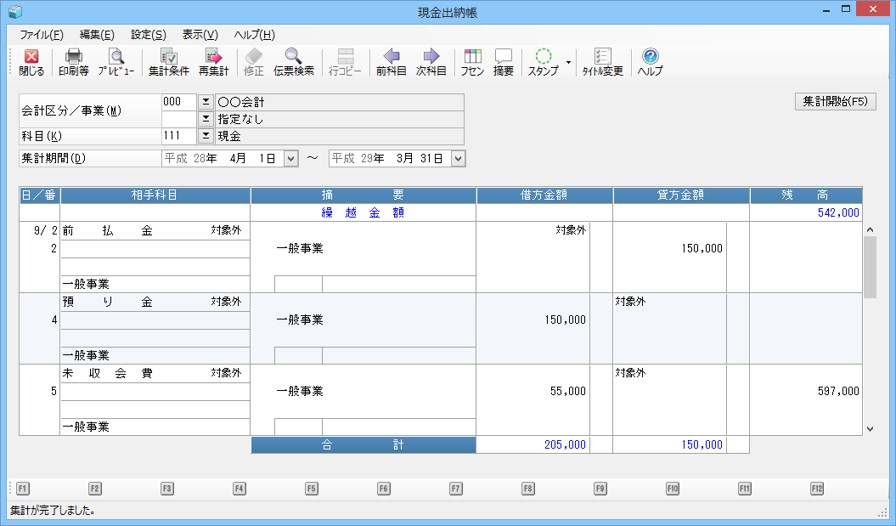Expand the 会計区分 000 dropdown
This screenshot has width=896, height=526.
click(x=205, y=102)
